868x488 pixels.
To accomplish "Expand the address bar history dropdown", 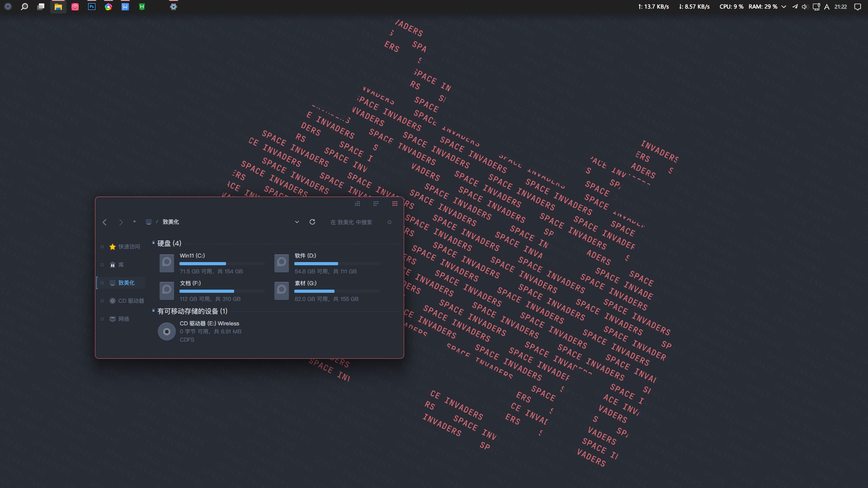I will [x=297, y=222].
